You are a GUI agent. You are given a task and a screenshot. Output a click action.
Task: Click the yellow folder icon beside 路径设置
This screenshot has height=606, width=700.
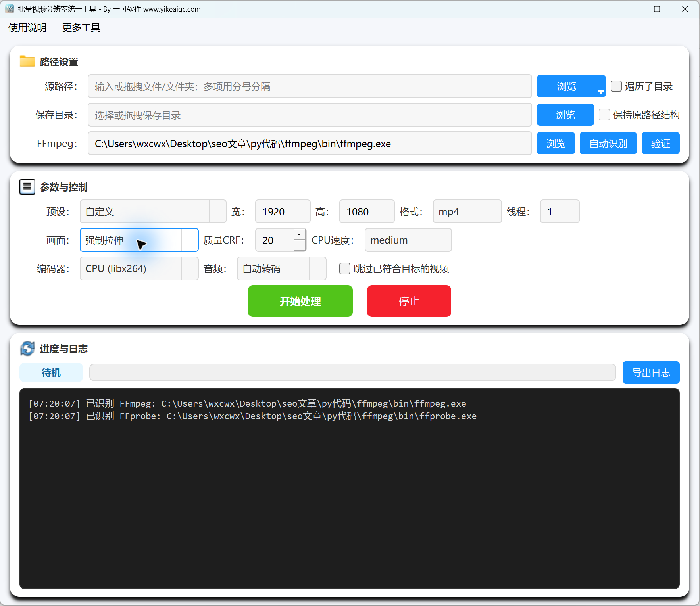[27, 61]
